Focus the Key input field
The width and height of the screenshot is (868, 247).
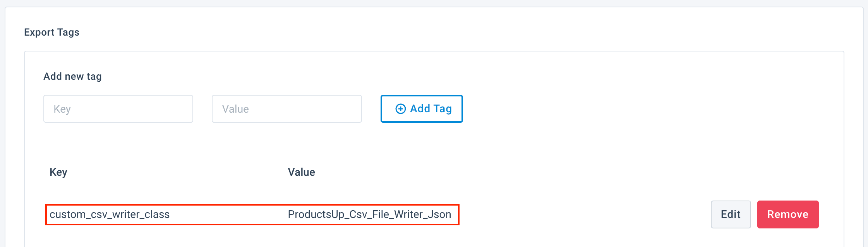pyautogui.click(x=118, y=109)
